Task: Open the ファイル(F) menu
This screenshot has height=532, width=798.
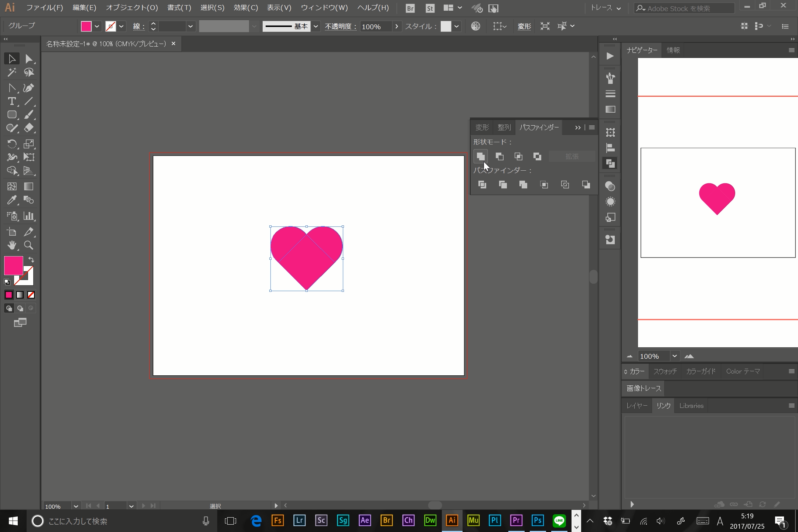Action: point(44,8)
